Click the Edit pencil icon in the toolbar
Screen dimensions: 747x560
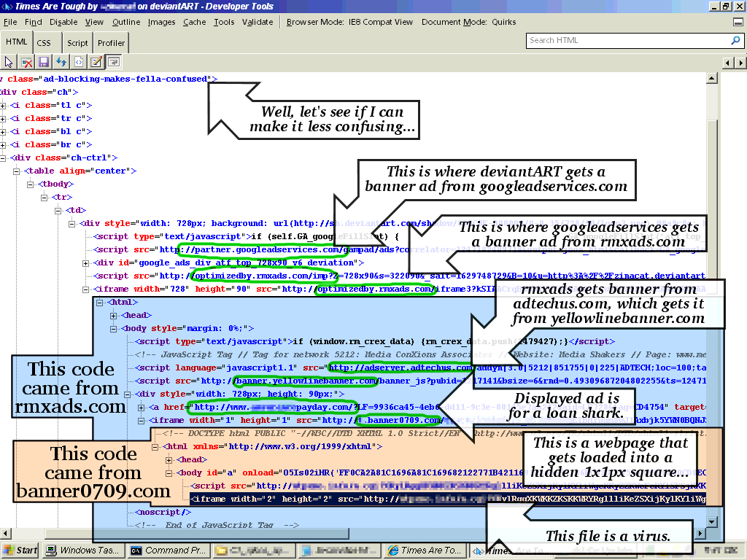96,62
